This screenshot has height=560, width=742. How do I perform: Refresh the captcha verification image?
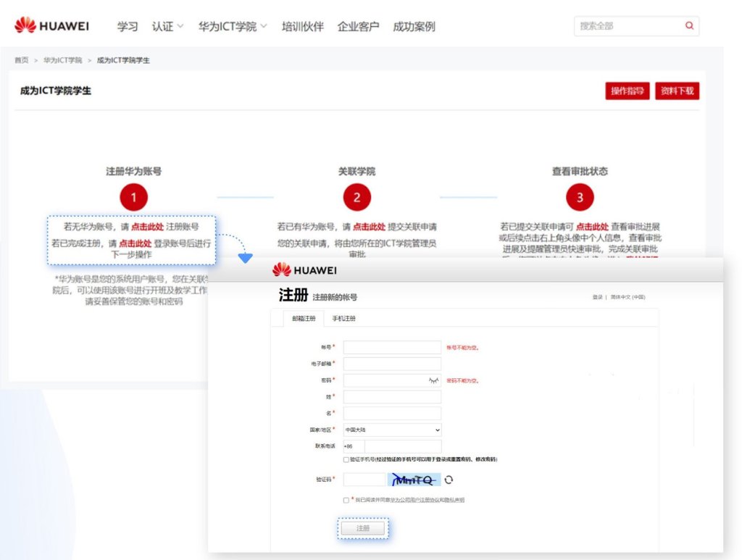point(449,480)
